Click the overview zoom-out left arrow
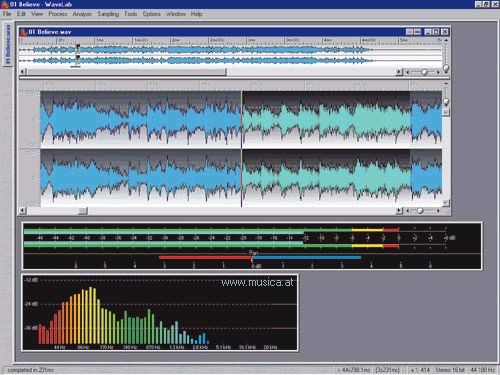The height and width of the screenshot is (375, 500). point(407,72)
